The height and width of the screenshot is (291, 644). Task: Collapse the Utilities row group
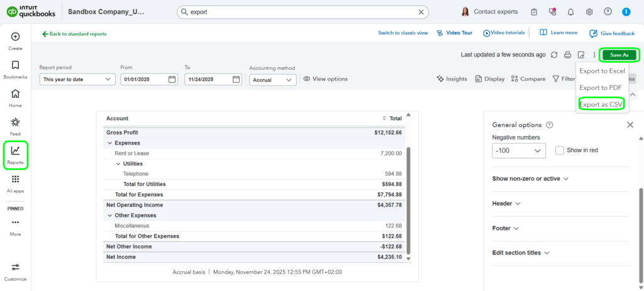[x=118, y=164]
